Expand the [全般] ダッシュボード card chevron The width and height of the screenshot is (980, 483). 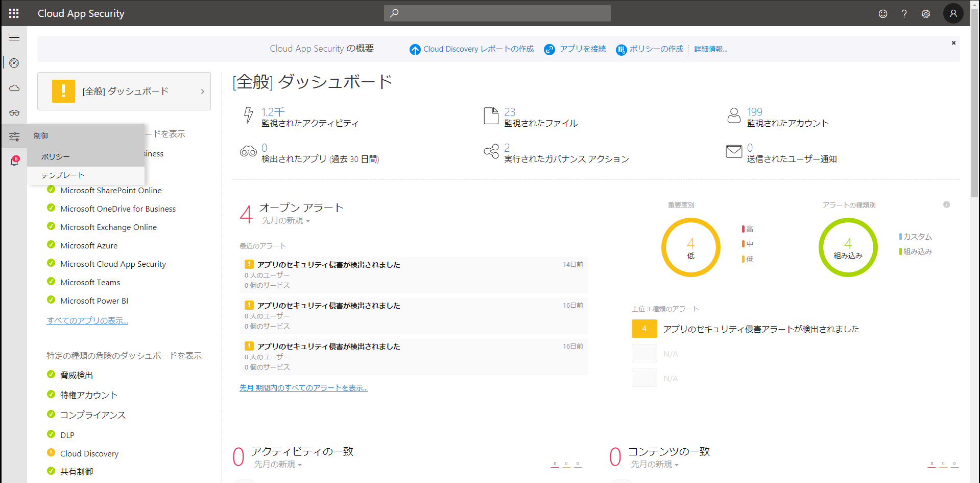[202, 91]
